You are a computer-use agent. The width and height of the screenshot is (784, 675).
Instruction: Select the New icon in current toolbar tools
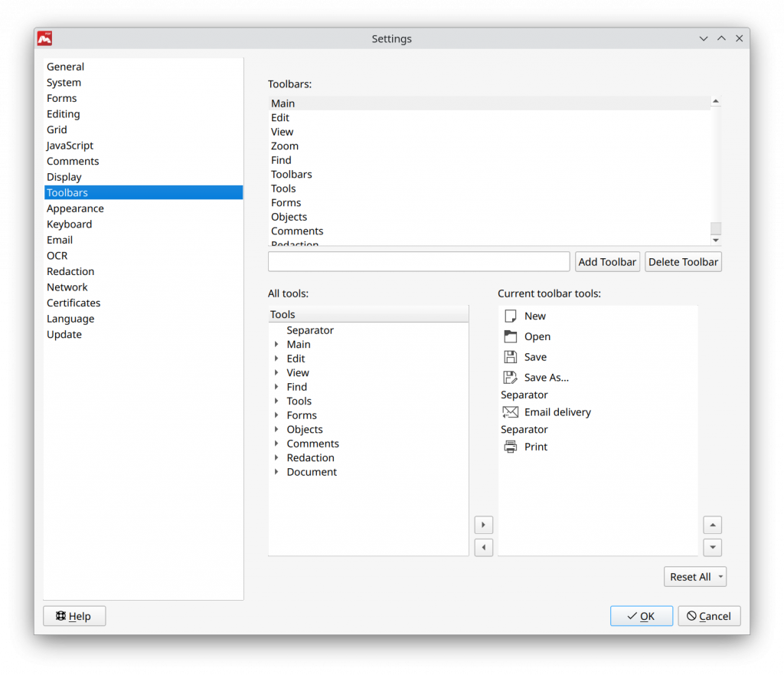click(x=510, y=316)
